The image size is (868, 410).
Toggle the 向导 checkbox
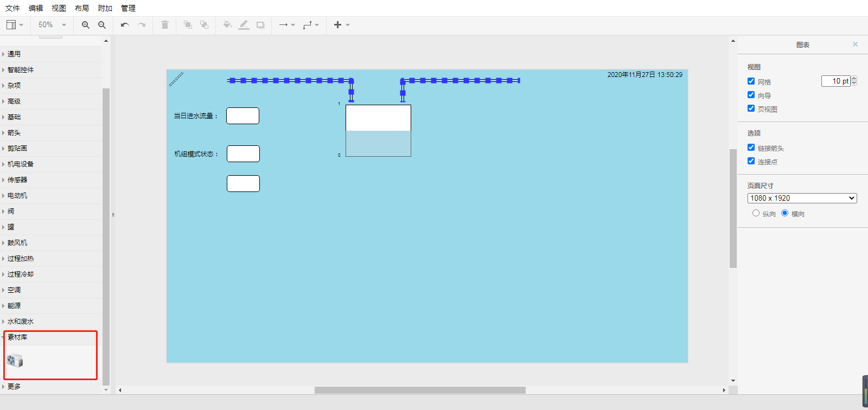(751, 95)
